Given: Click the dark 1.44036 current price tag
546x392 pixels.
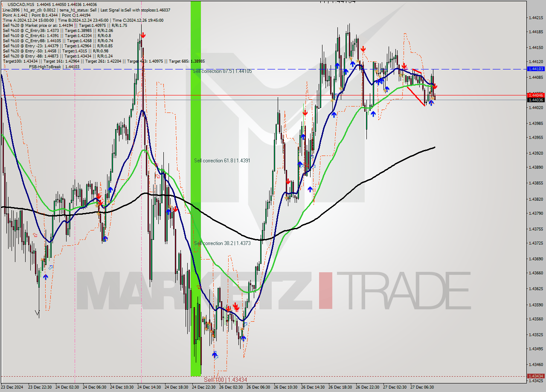Looking at the screenshot, I should [x=535, y=100].
